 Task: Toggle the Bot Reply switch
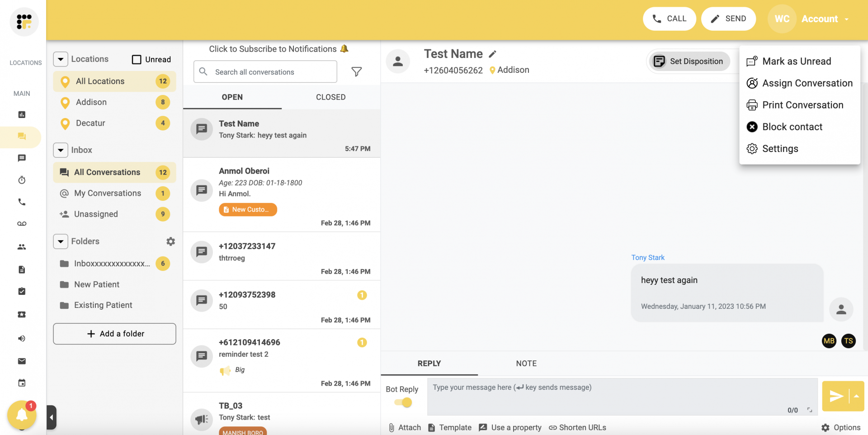click(403, 402)
